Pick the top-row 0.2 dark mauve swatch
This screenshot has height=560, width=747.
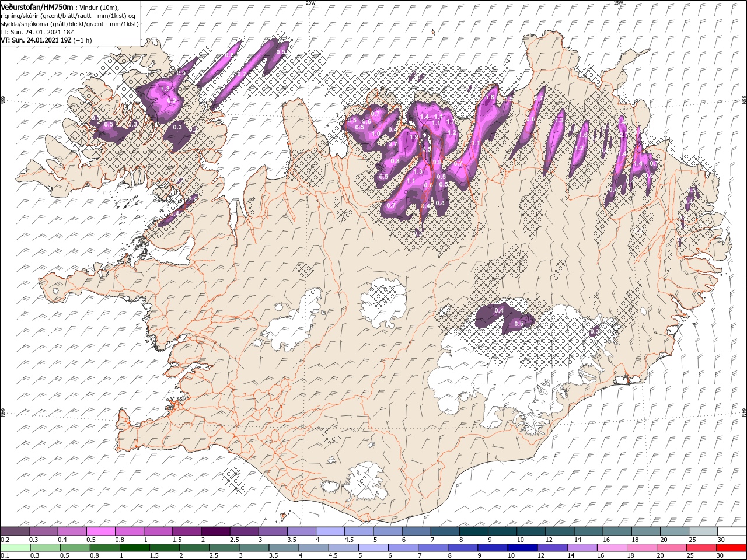tap(15, 531)
